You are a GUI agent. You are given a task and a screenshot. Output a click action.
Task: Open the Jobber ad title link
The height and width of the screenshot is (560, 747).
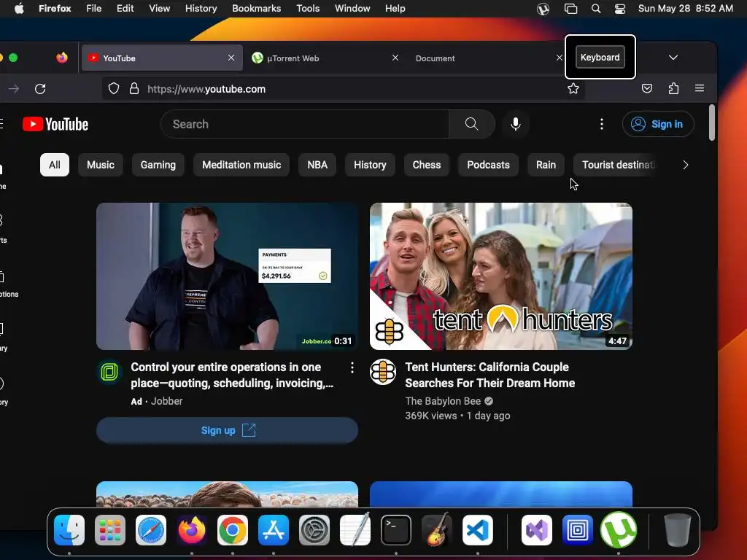pyautogui.click(x=232, y=376)
